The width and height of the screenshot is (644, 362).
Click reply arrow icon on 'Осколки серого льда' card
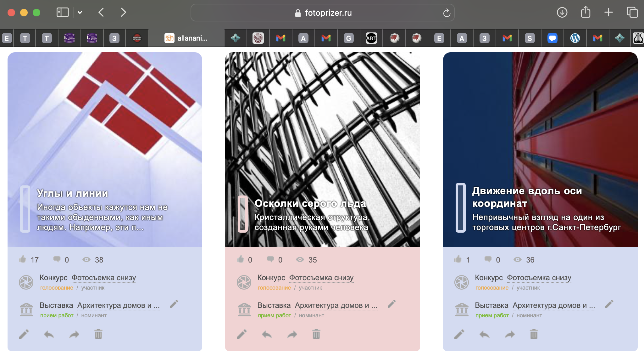tap(267, 334)
